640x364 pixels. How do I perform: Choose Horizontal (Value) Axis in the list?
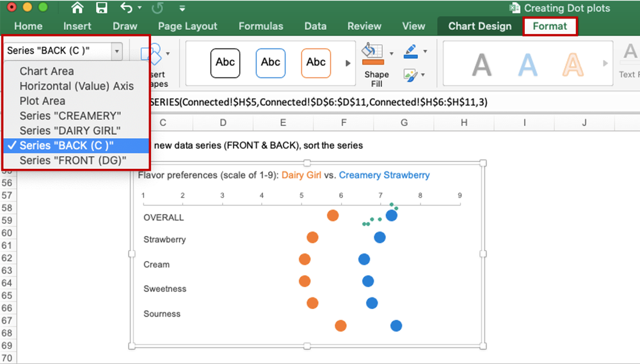coord(76,86)
